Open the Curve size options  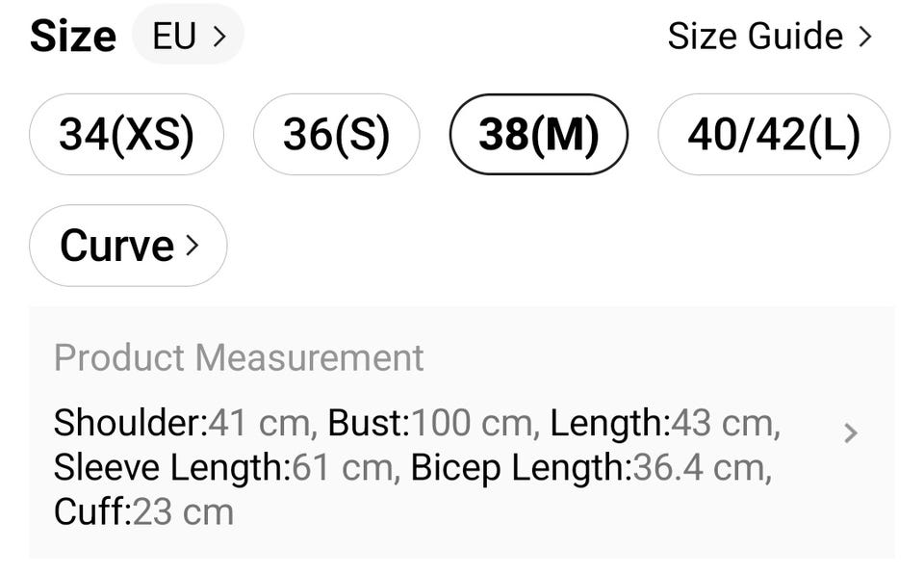(128, 246)
